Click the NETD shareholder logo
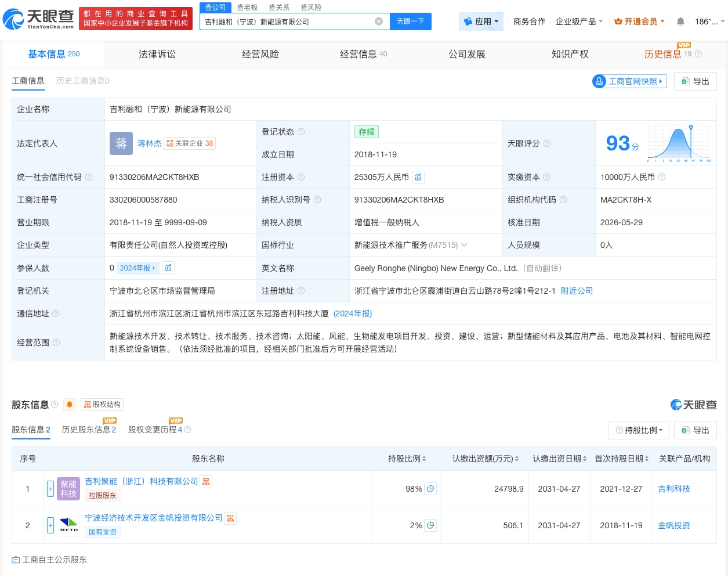 [x=68, y=525]
